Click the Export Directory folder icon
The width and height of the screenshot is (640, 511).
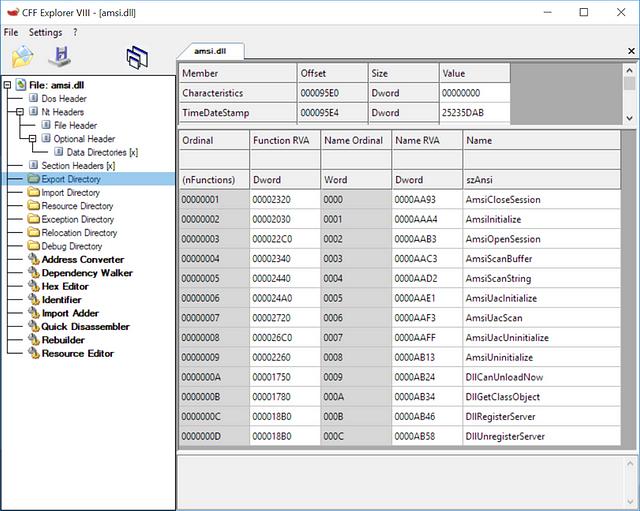(33, 179)
